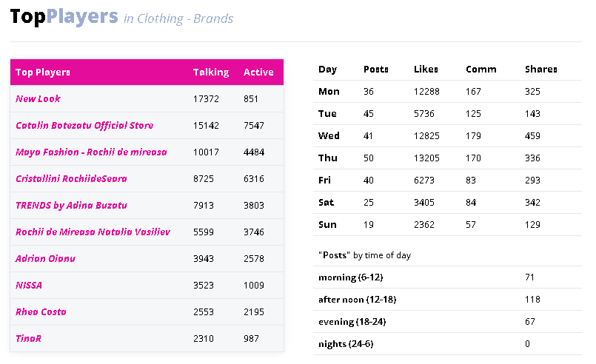Select TRENDS by Adina Buzatu link
The width and height of the screenshot is (596, 364).
point(71,205)
